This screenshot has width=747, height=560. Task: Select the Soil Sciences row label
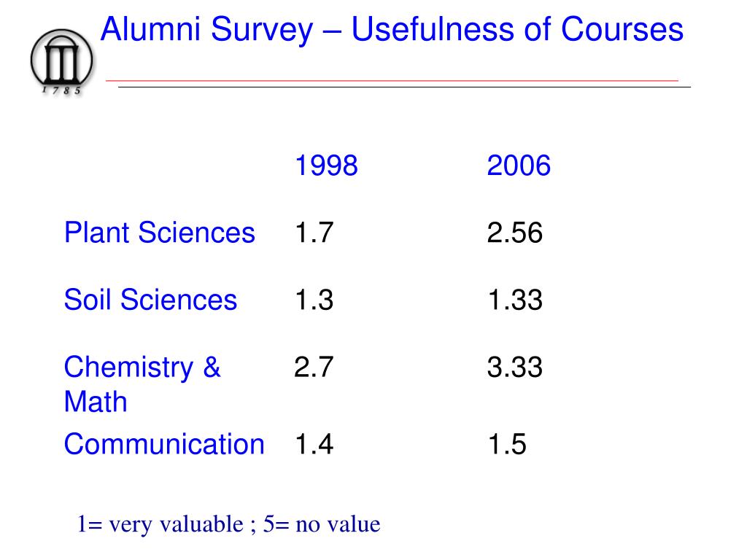click(150, 300)
